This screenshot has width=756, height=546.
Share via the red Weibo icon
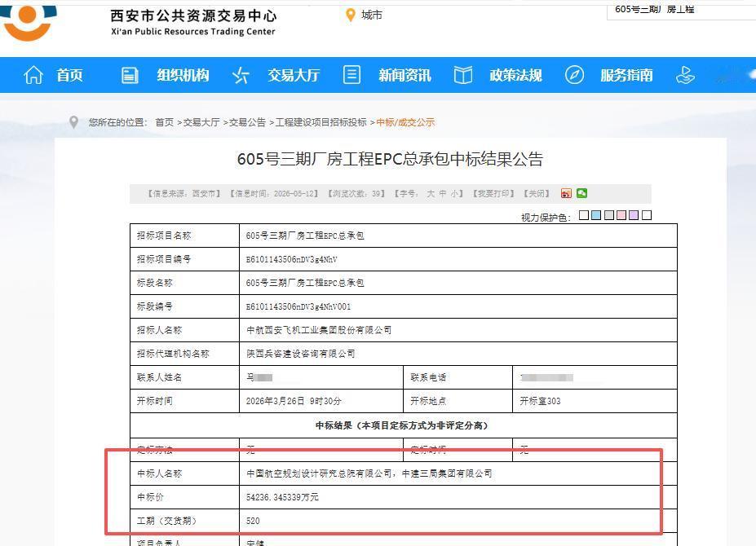tap(566, 193)
